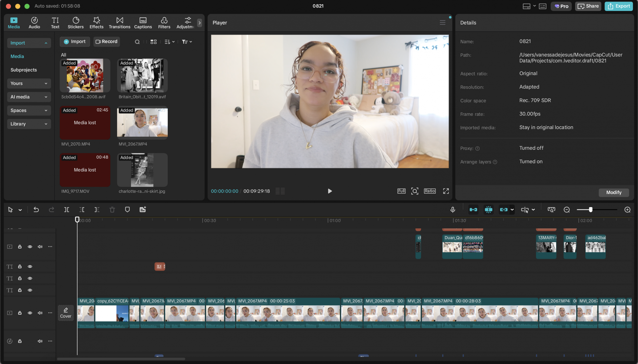The image size is (638, 364).
Task: Open the Stickers tab
Action: [76, 23]
